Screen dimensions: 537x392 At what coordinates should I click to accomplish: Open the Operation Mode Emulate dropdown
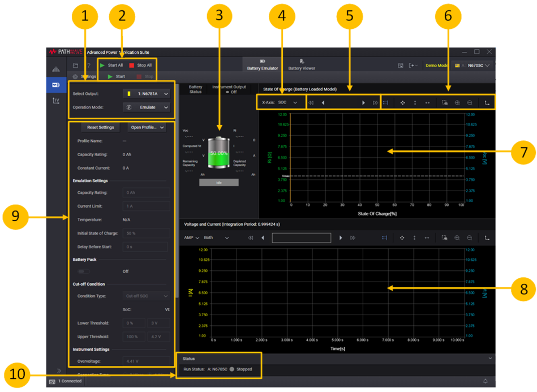pyautogui.click(x=147, y=107)
